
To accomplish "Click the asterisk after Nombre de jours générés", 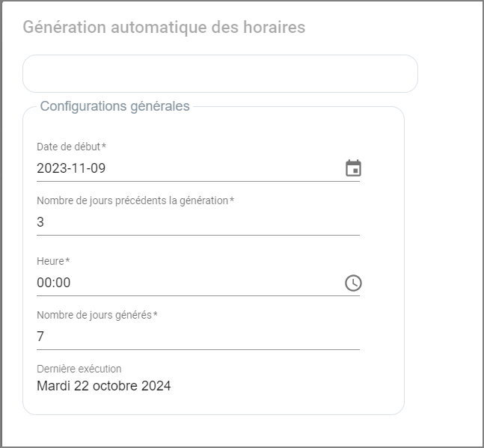I will click(156, 314).
